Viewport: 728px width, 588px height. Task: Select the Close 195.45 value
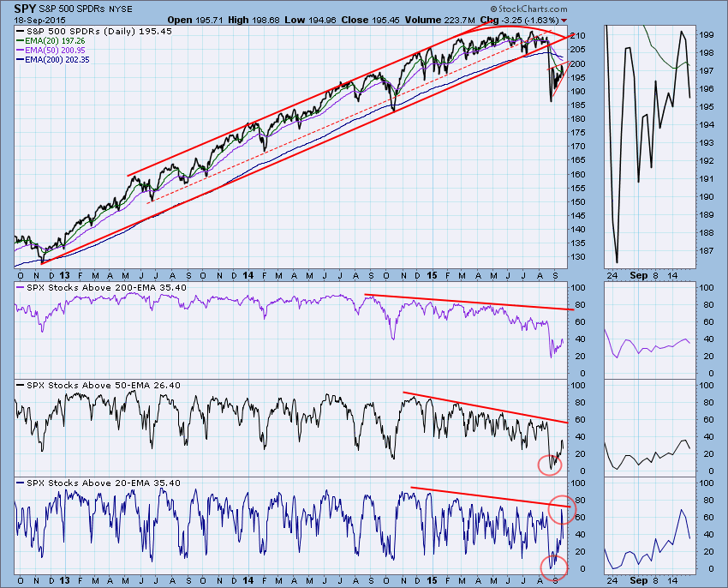click(x=371, y=20)
